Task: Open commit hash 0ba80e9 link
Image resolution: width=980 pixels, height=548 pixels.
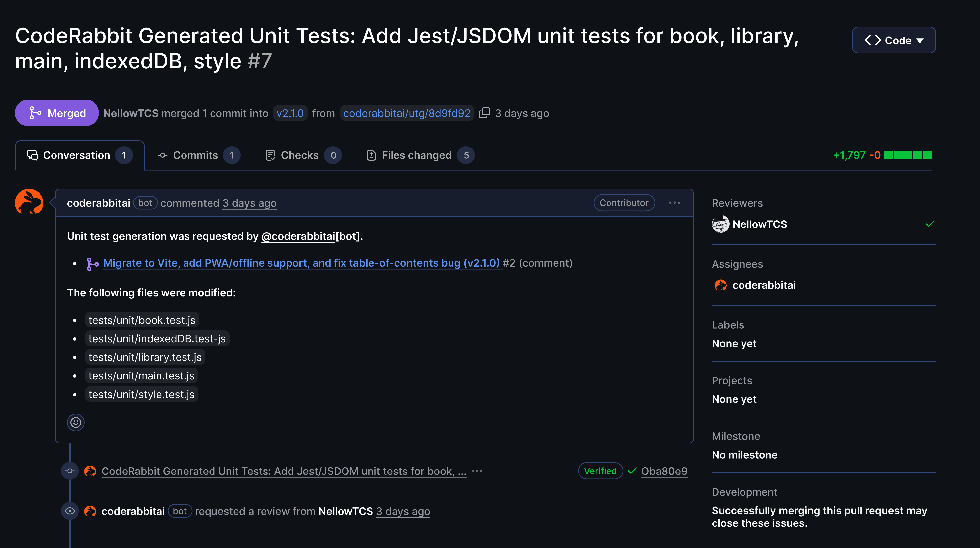Action: point(664,471)
